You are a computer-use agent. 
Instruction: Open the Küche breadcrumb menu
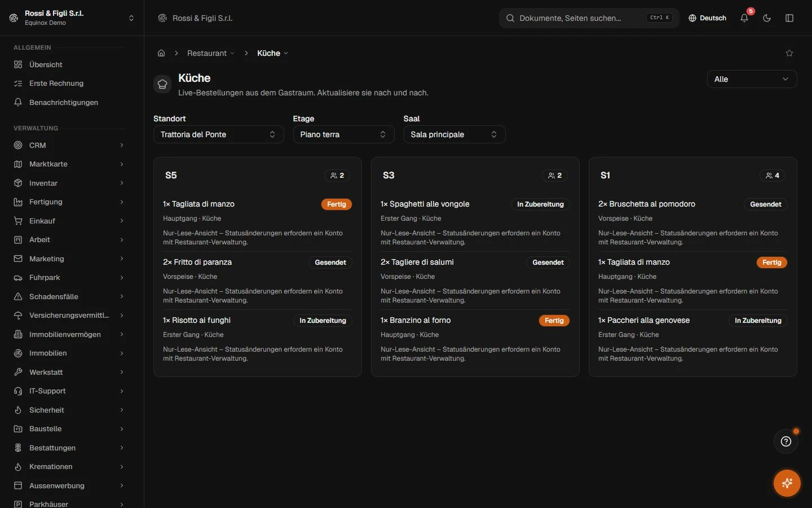pos(272,53)
